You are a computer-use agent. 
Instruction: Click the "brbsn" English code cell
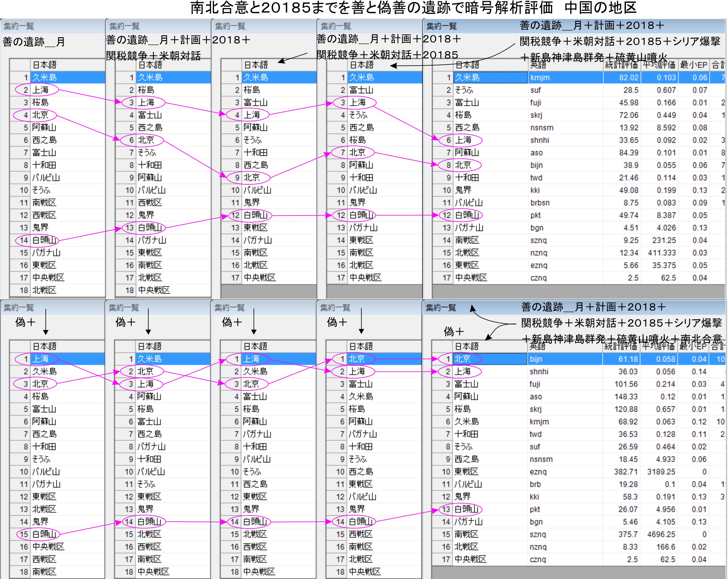[540, 203]
